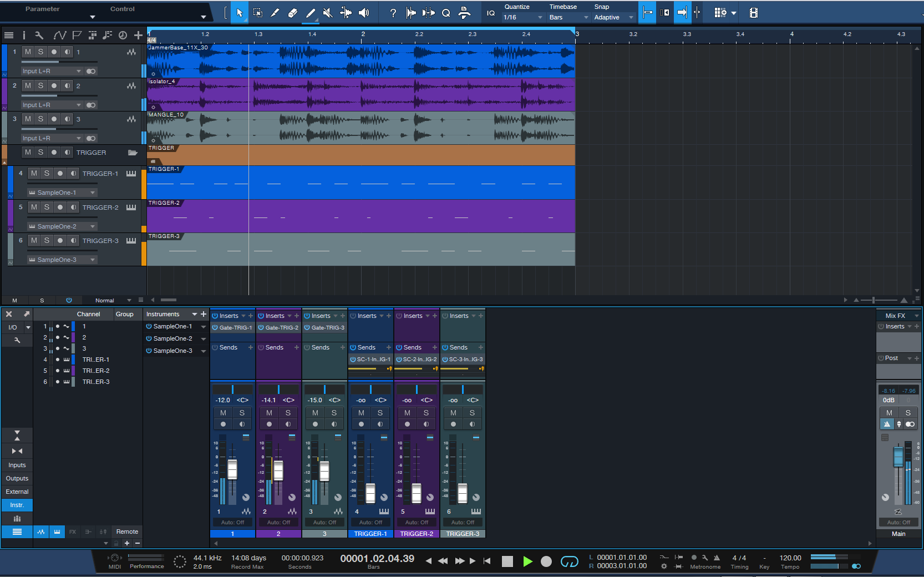924x577 pixels.
Task: Select the Eraser tool
Action: point(293,13)
